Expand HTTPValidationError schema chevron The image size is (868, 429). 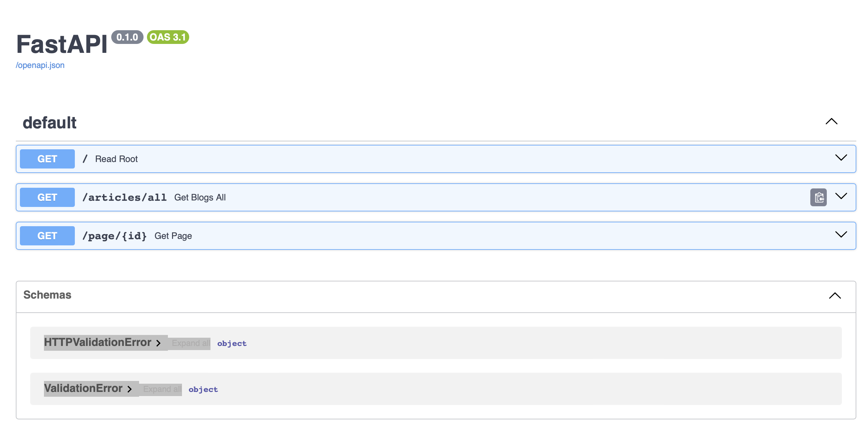coord(158,343)
